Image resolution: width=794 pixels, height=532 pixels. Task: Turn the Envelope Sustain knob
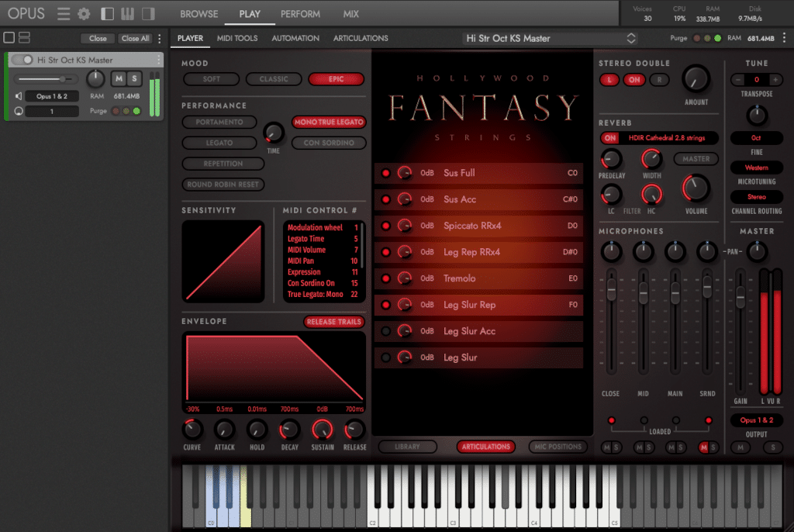point(322,430)
